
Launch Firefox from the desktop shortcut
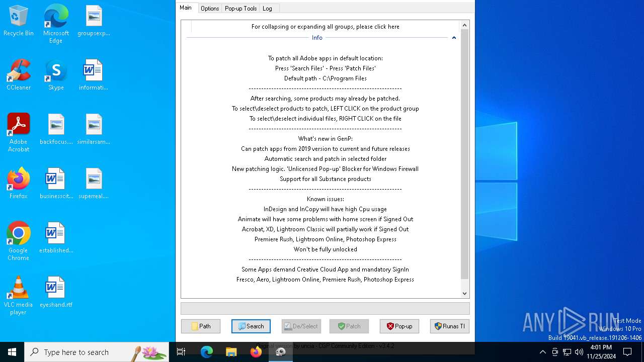click(19, 184)
